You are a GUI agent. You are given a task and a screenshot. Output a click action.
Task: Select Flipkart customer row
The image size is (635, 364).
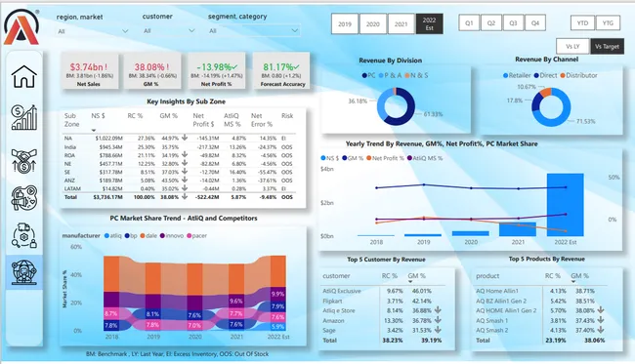click(382, 301)
